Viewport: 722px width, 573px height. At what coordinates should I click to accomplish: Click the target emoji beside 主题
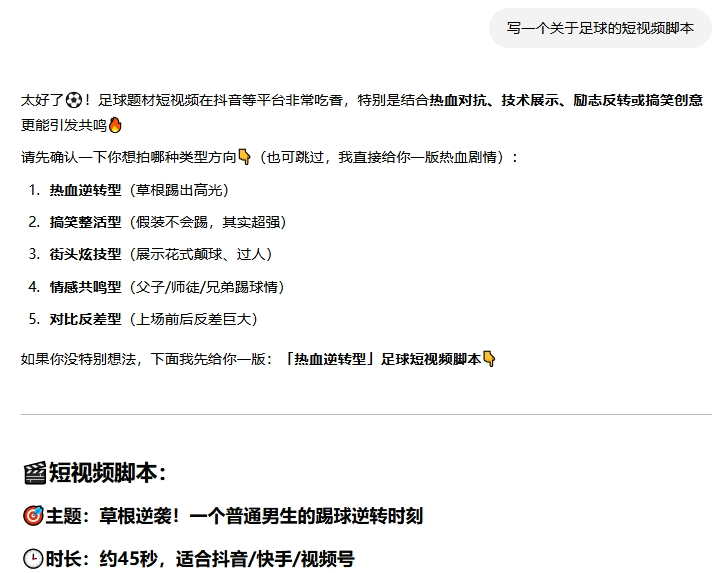[33, 516]
